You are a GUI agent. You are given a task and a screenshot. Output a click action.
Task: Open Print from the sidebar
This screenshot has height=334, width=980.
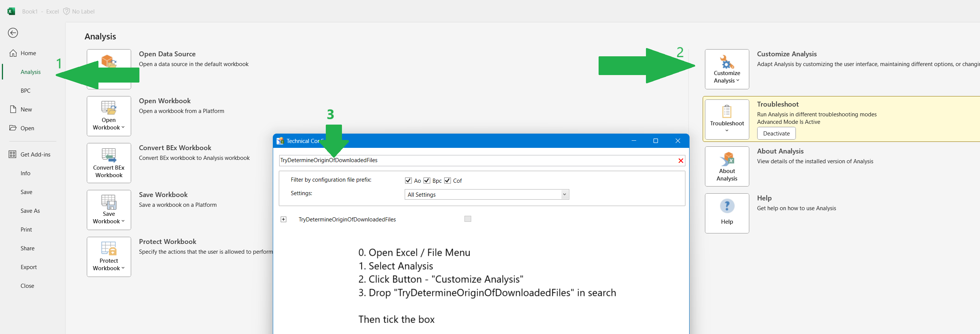tap(26, 230)
